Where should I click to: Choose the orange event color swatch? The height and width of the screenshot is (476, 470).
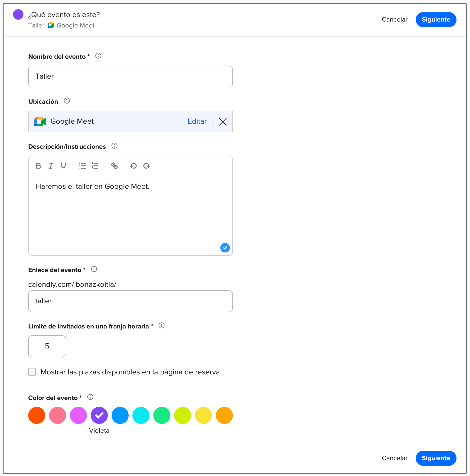(224, 415)
